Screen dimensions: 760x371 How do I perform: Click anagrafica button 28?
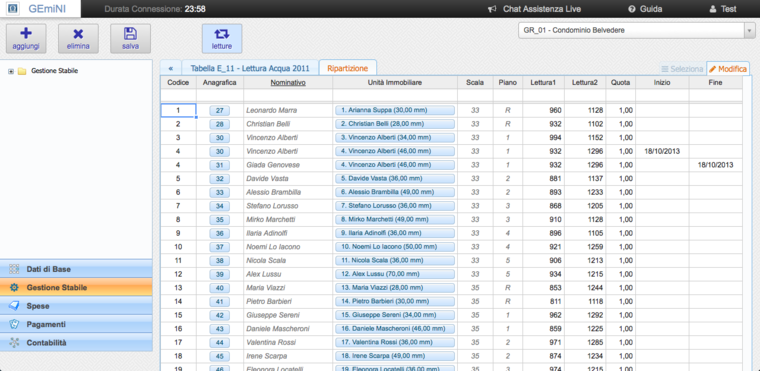click(220, 124)
